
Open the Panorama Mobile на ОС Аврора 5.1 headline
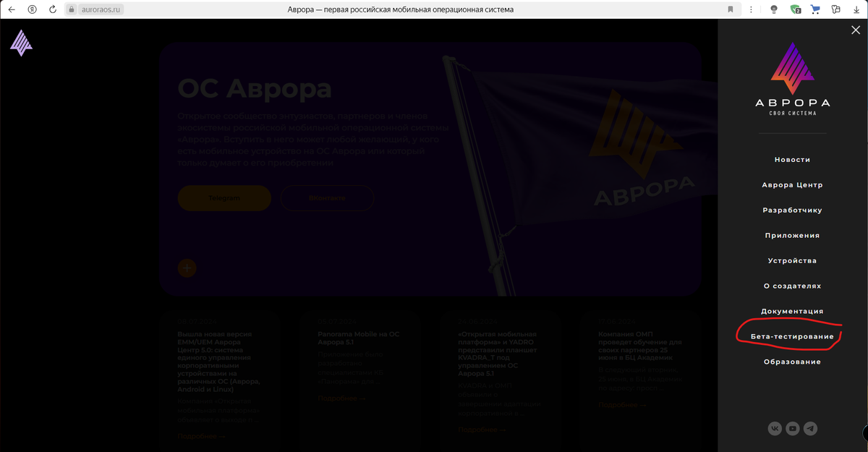coord(359,338)
